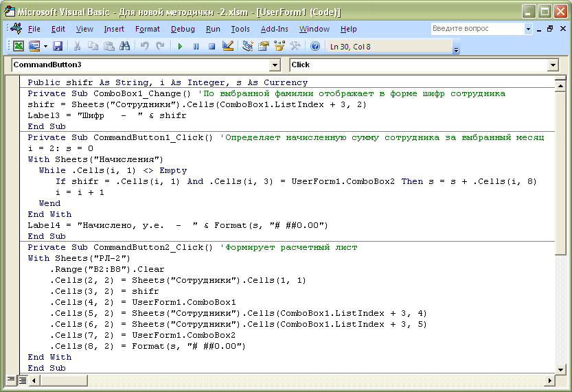Switch to Procedure View button
The image size is (572, 392).
point(11,380)
